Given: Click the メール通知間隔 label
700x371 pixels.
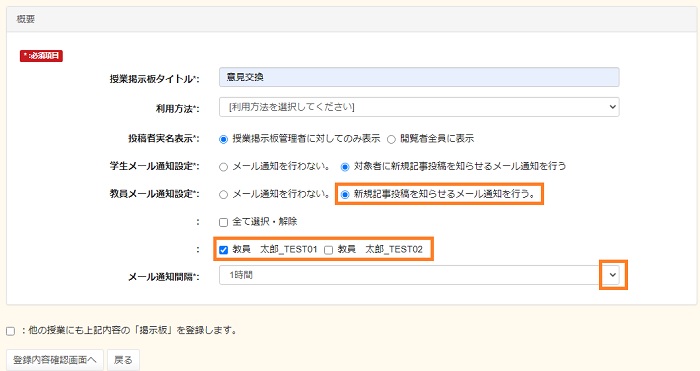Looking at the screenshot, I should click(163, 277).
